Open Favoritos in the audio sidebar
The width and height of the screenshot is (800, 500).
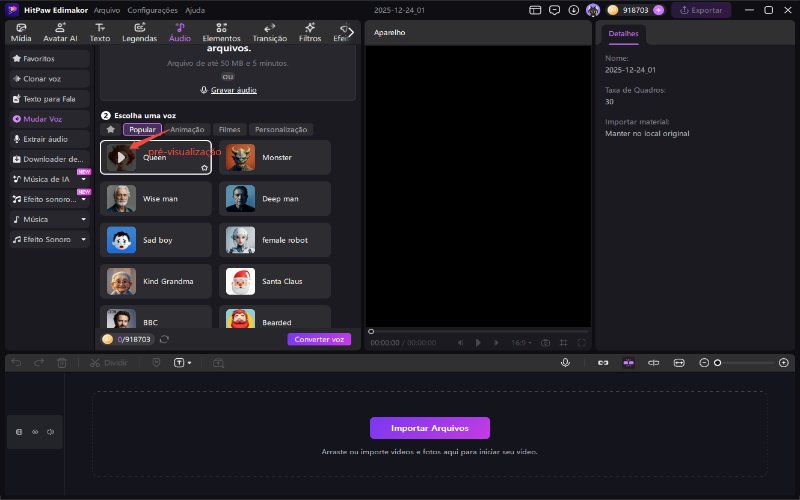pos(49,59)
